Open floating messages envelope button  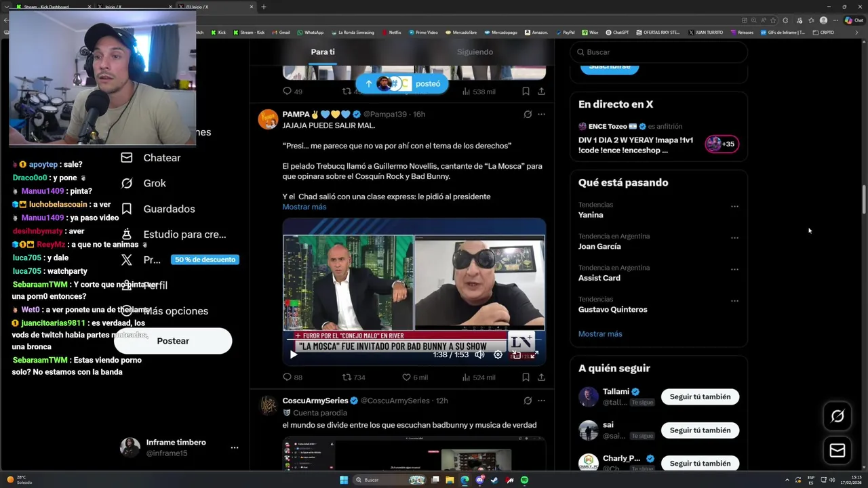[837, 450]
